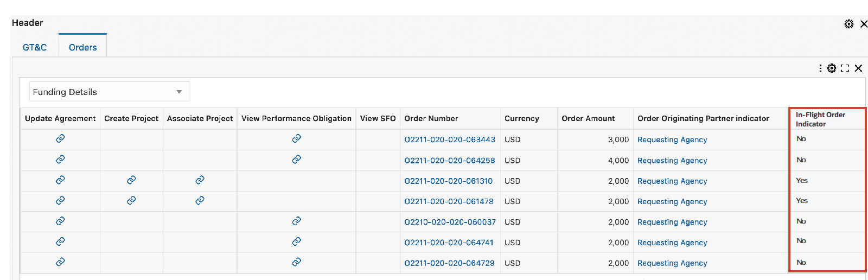Viewport: 868px width, 280px height.
Task: Switch to the GT&C tab
Action: click(35, 47)
